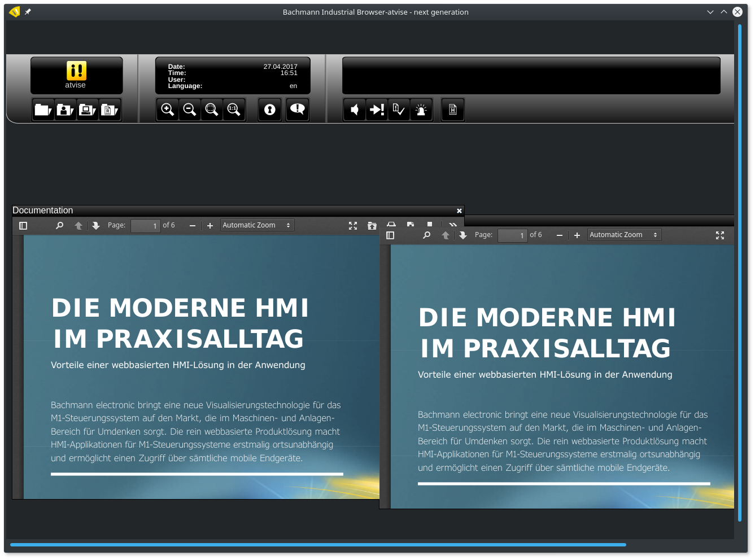Viewport: 755px width, 560px height.
Task: Go to next page in left Documentation viewer
Action: click(96, 226)
